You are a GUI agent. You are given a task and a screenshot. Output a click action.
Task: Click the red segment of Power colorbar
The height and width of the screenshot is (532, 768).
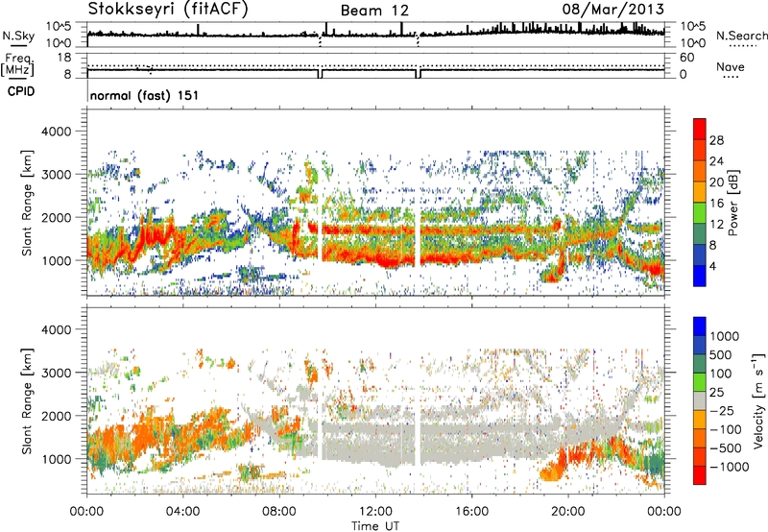click(700, 129)
